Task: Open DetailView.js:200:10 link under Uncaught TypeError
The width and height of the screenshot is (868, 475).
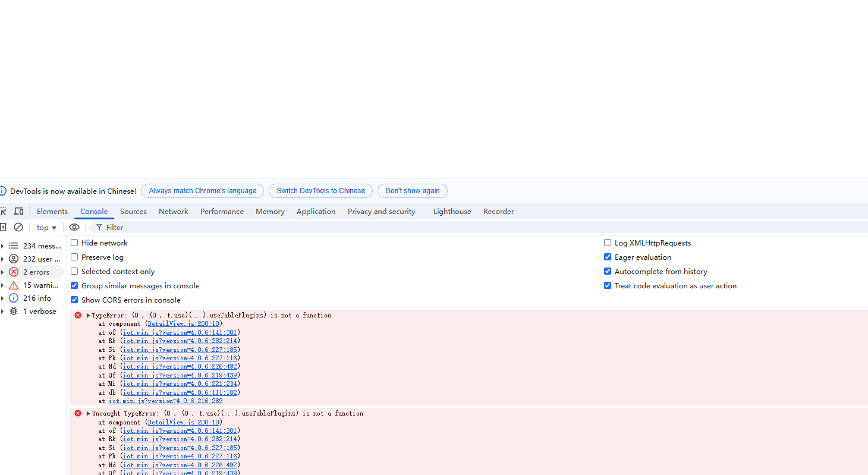Action: 184,422
